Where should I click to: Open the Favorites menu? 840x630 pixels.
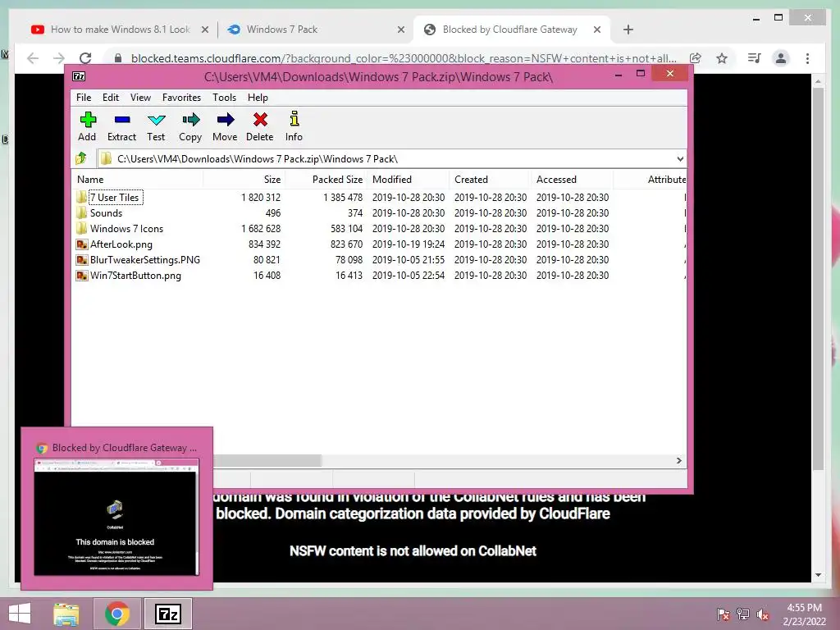click(x=181, y=98)
